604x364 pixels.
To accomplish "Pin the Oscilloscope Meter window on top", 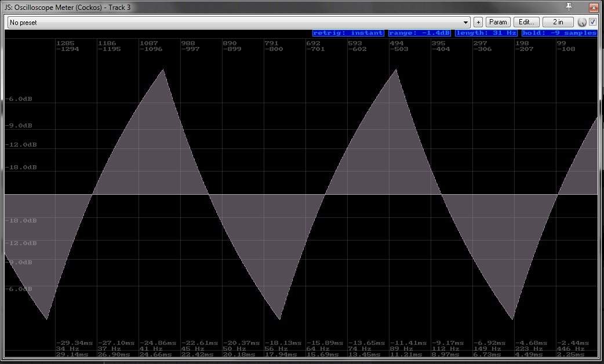I will coord(569,6).
